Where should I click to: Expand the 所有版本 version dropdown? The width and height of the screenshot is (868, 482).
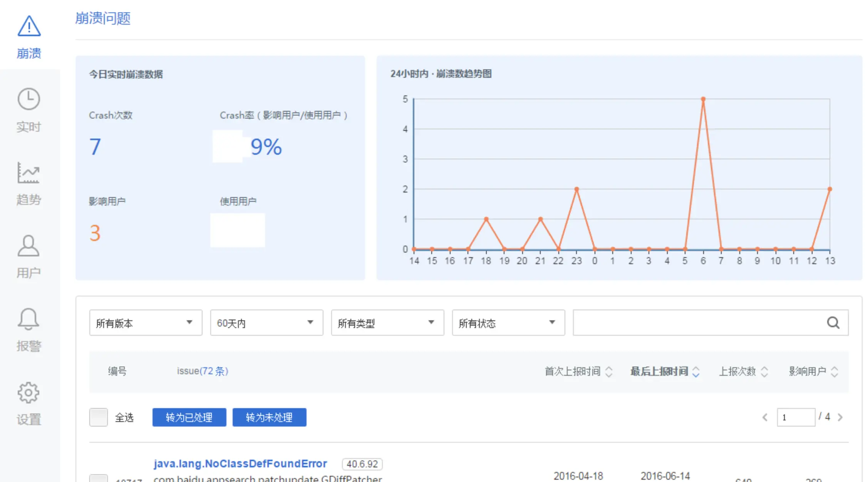pyautogui.click(x=146, y=323)
